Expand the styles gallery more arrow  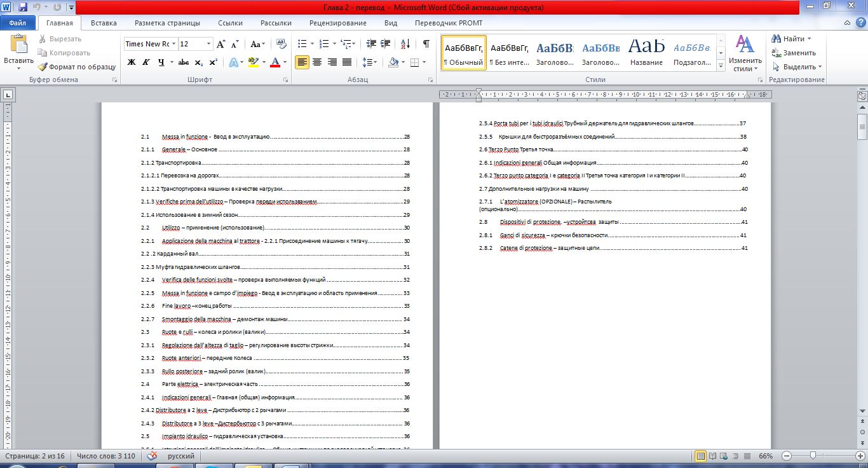coord(721,65)
